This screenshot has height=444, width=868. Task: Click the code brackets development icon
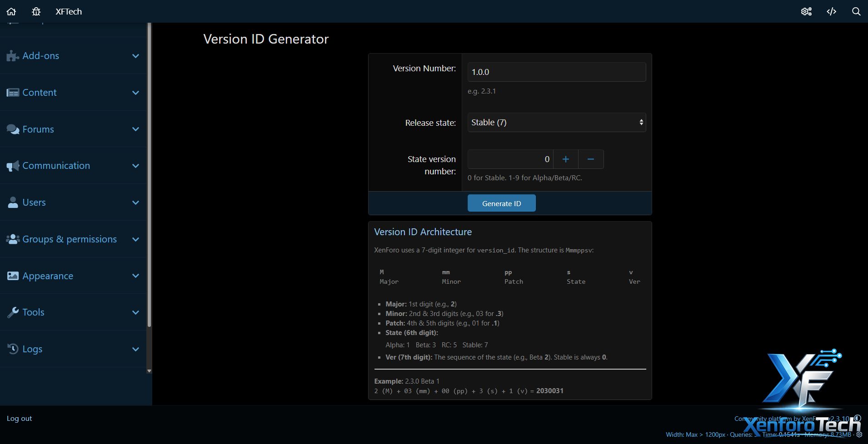tap(831, 11)
